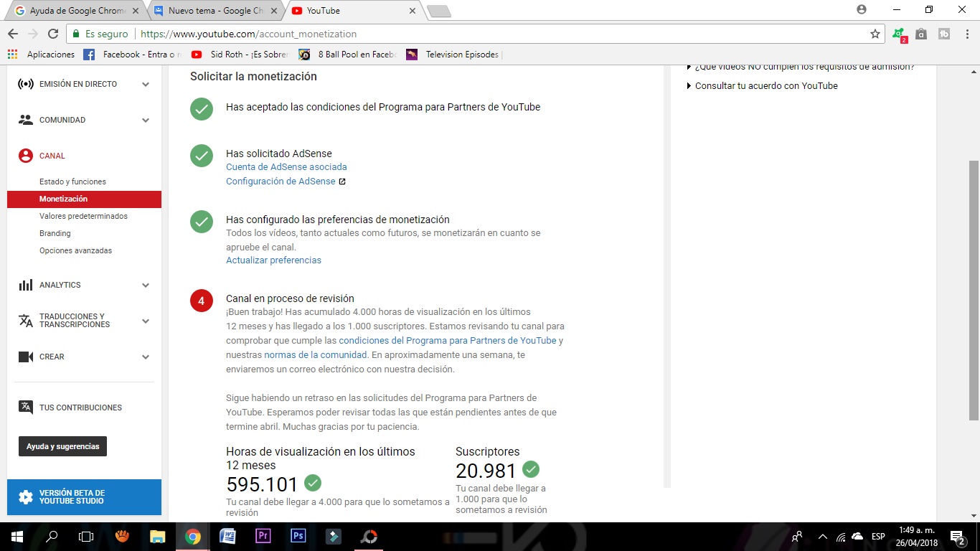Open Windows taskbar search
This screenshot has height=551, width=980.
pos(52,537)
